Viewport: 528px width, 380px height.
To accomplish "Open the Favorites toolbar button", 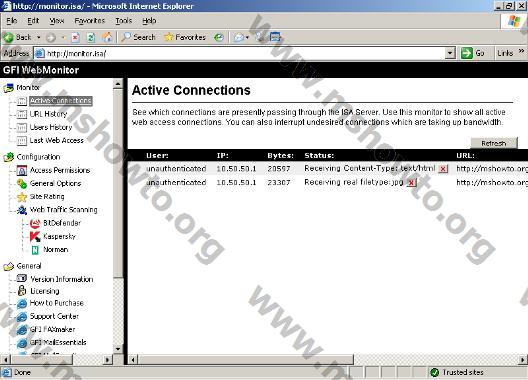I will [x=185, y=37].
